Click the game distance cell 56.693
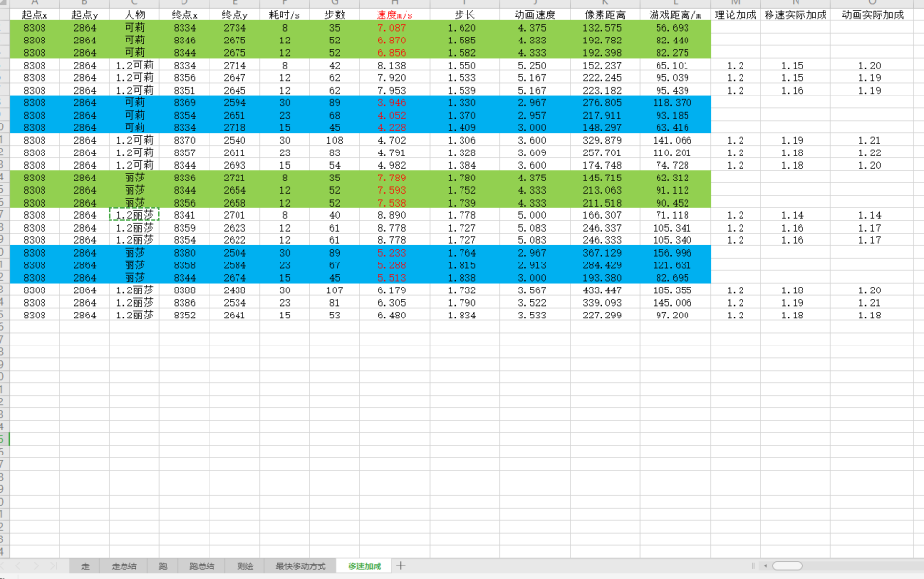 click(675, 28)
